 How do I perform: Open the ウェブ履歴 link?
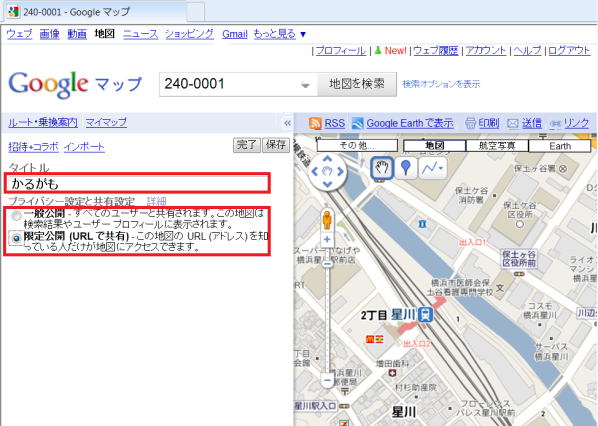pyautogui.click(x=436, y=50)
